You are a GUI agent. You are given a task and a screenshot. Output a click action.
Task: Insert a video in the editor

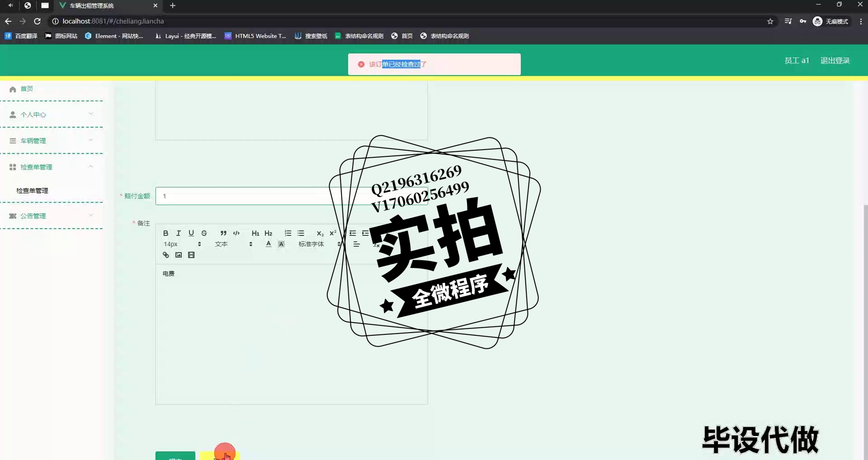pos(191,255)
